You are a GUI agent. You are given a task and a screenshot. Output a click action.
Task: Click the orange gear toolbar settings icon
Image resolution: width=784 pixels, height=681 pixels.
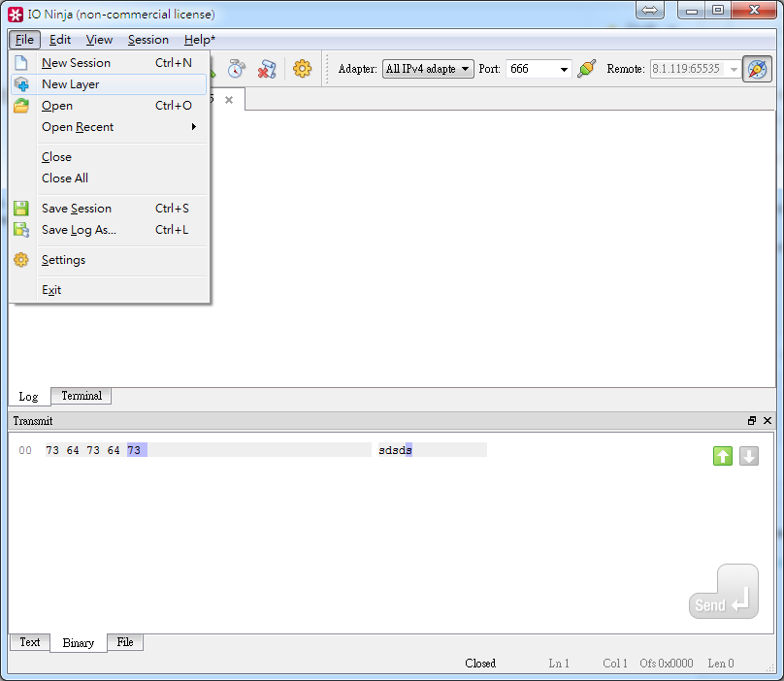(302, 69)
